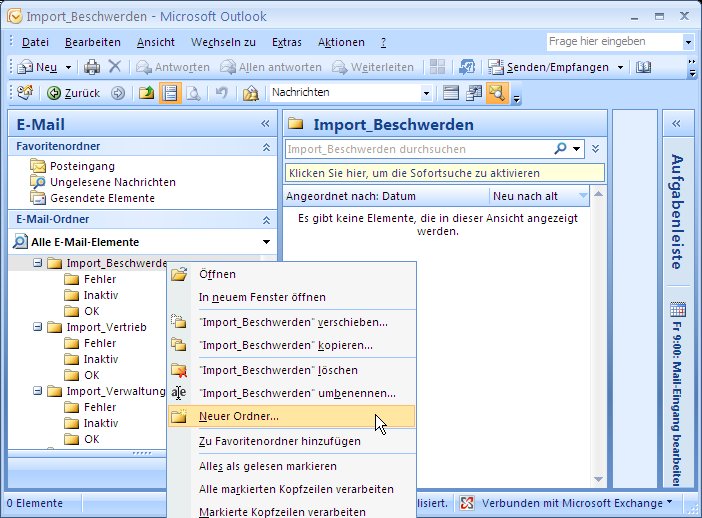Click the magnifier search icon in search box
This screenshot has height=518, width=702.
(562, 149)
